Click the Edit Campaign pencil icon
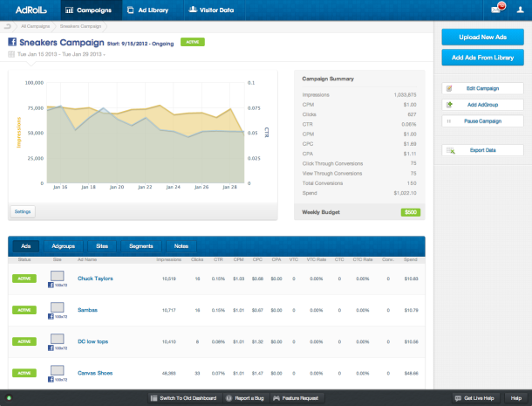The image size is (532, 406). pyautogui.click(x=449, y=88)
